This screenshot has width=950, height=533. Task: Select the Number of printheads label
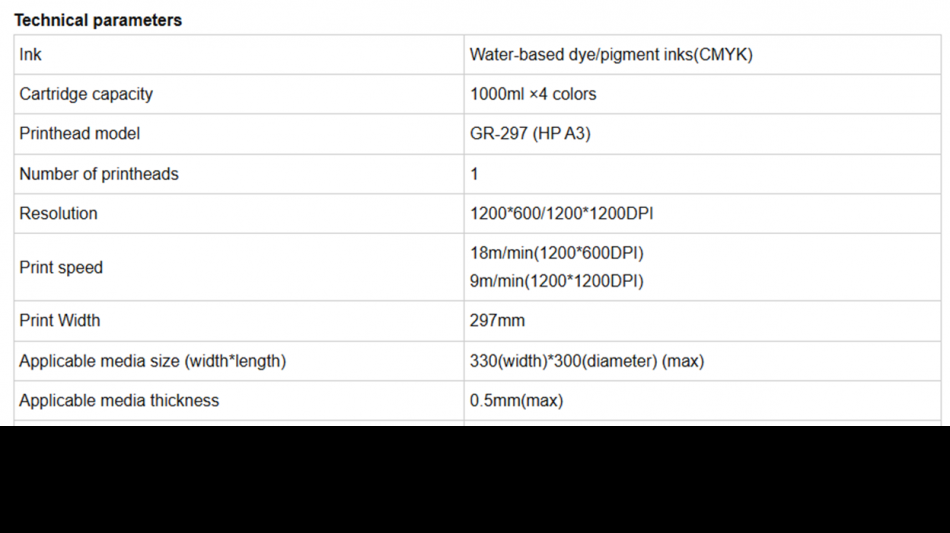click(99, 174)
